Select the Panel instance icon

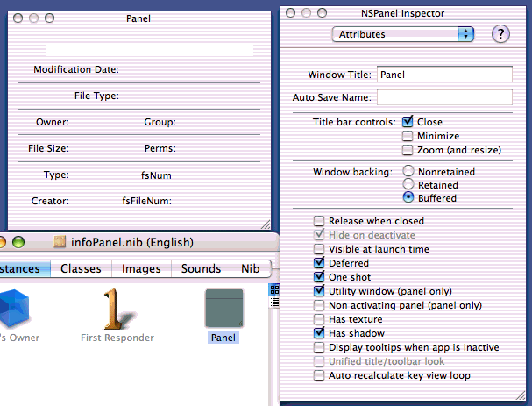click(x=223, y=310)
